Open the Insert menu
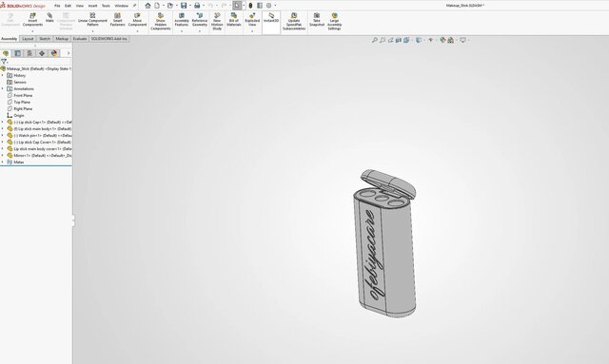Viewport: 609px width, 364px height. [x=93, y=6]
